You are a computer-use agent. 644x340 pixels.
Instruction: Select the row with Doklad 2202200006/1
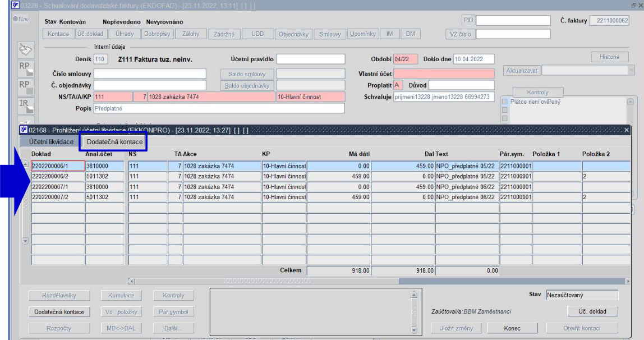(330, 166)
